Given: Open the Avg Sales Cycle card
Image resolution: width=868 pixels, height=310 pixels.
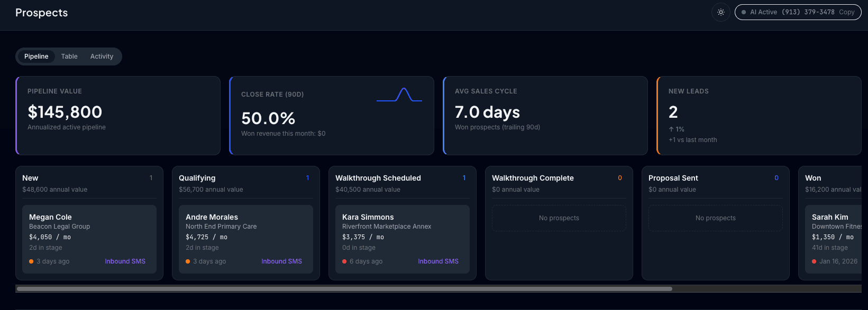Looking at the screenshot, I should (x=545, y=116).
